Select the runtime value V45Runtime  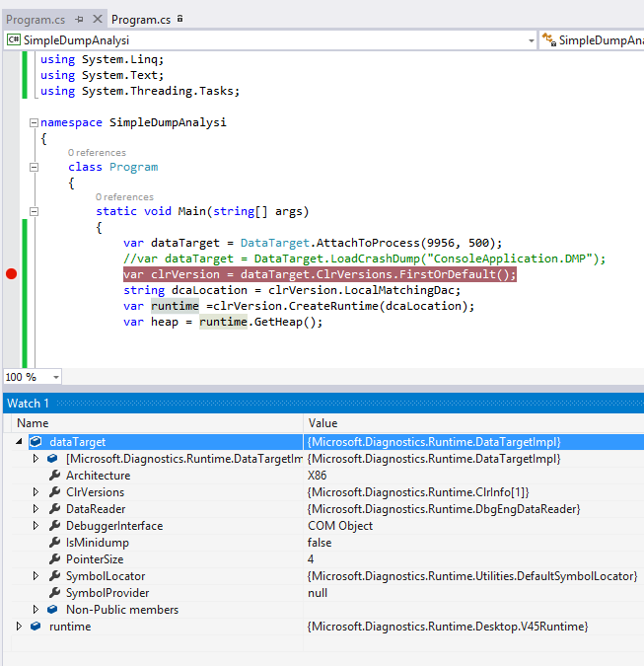[448, 627]
